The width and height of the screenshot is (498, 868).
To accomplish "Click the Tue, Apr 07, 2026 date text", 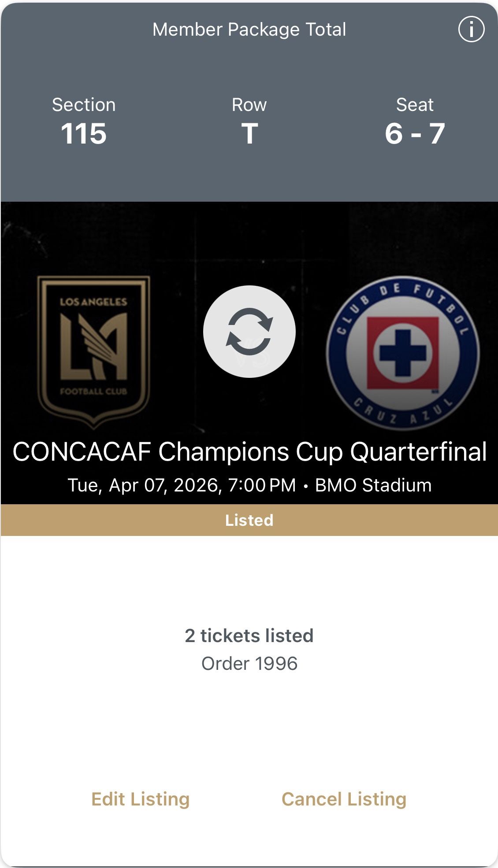I will pos(144,485).
